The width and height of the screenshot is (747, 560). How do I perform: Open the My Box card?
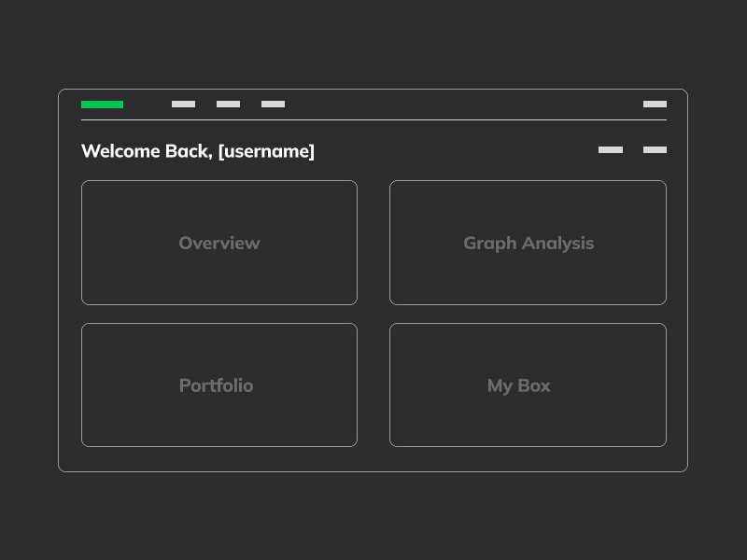tap(528, 385)
